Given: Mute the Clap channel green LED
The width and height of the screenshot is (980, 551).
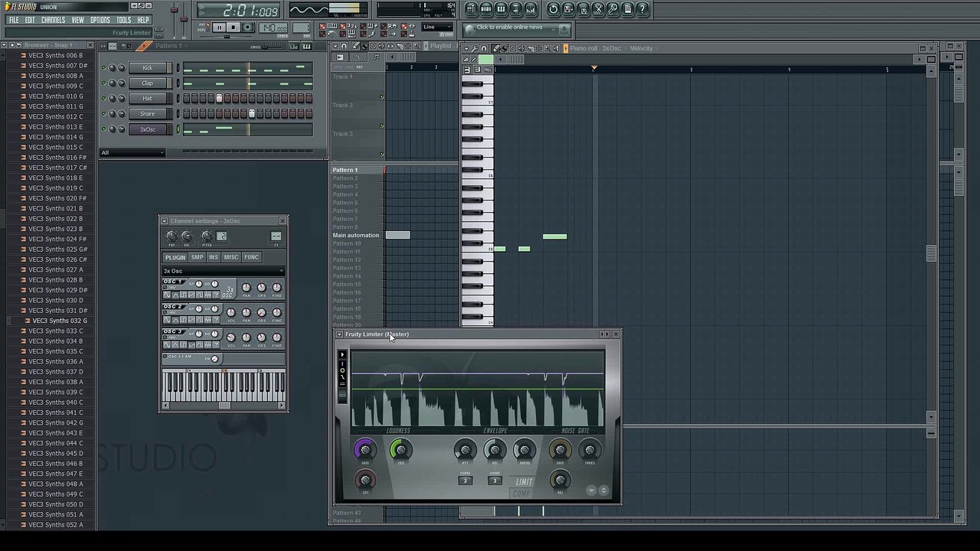Looking at the screenshot, I should click(103, 83).
